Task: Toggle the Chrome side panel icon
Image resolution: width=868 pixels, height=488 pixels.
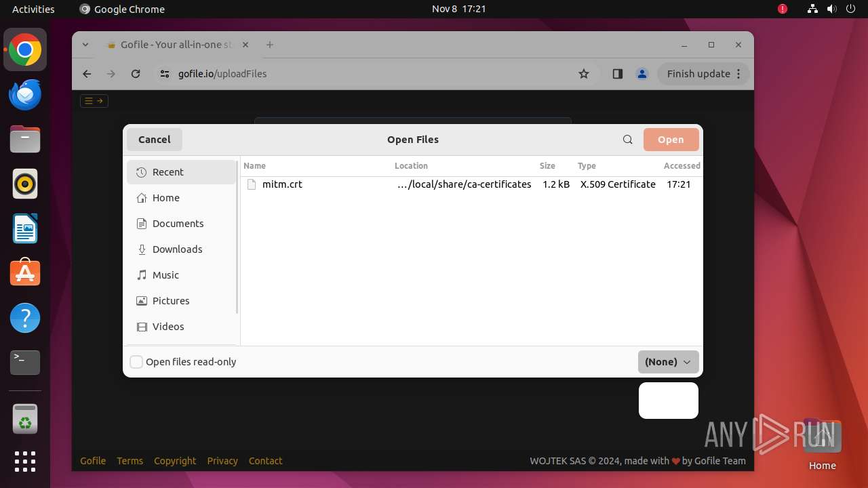Action: click(617, 74)
